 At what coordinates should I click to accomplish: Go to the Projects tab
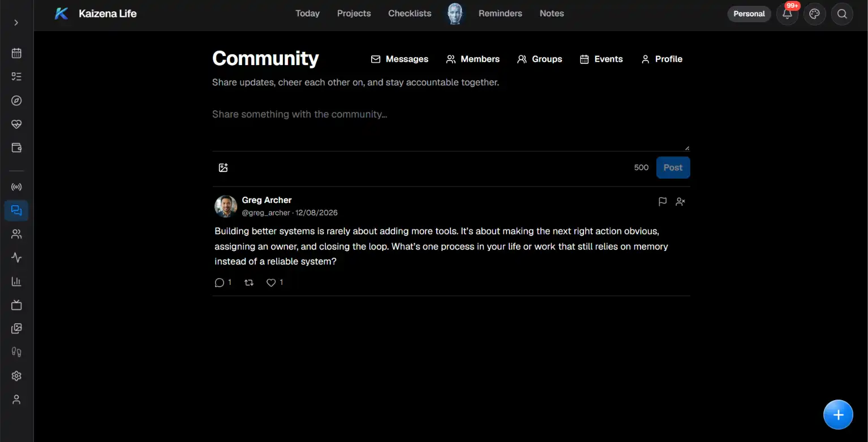pos(354,14)
